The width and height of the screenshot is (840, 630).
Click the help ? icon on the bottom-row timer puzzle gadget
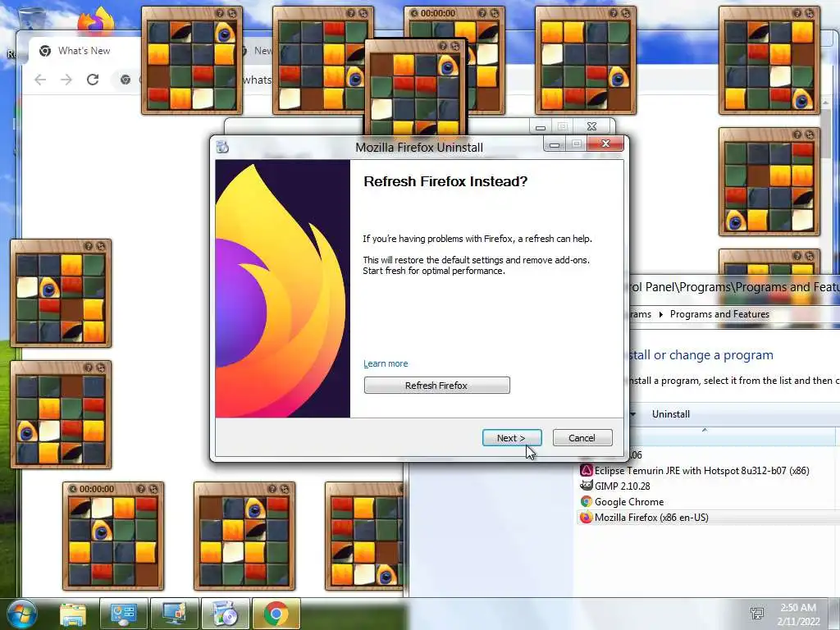coord(141,489)
